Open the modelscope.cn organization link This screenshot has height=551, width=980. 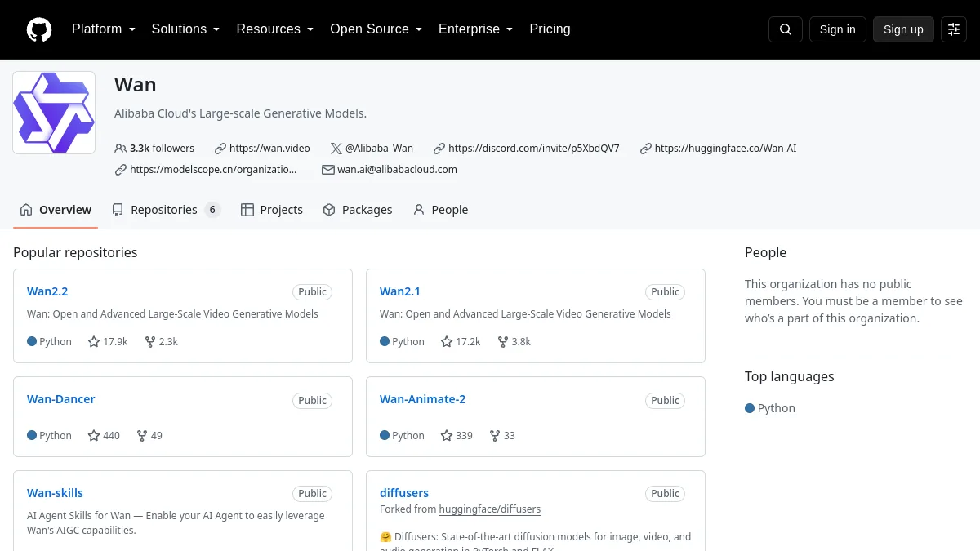(213, 170)
